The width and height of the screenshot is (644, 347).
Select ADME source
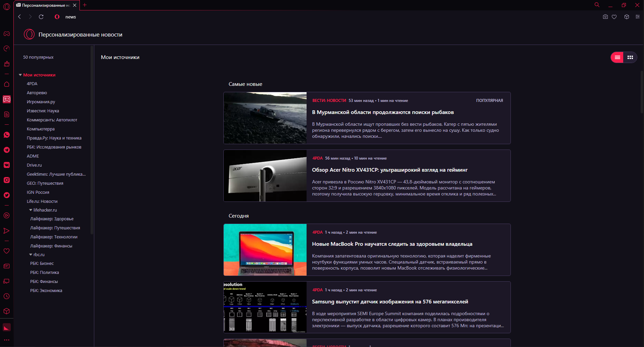[x=33, y=156]
